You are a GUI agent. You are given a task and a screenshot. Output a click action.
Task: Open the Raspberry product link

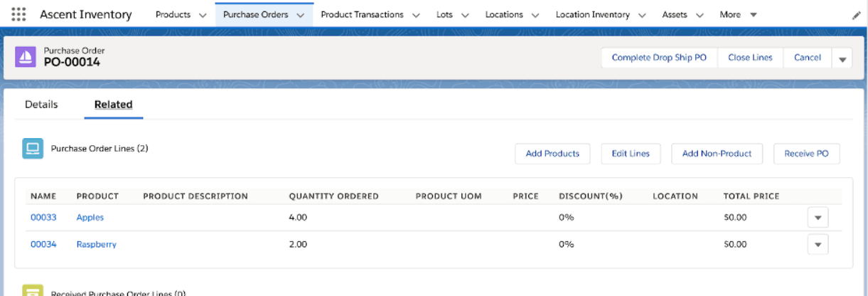[x=97, y=245]
